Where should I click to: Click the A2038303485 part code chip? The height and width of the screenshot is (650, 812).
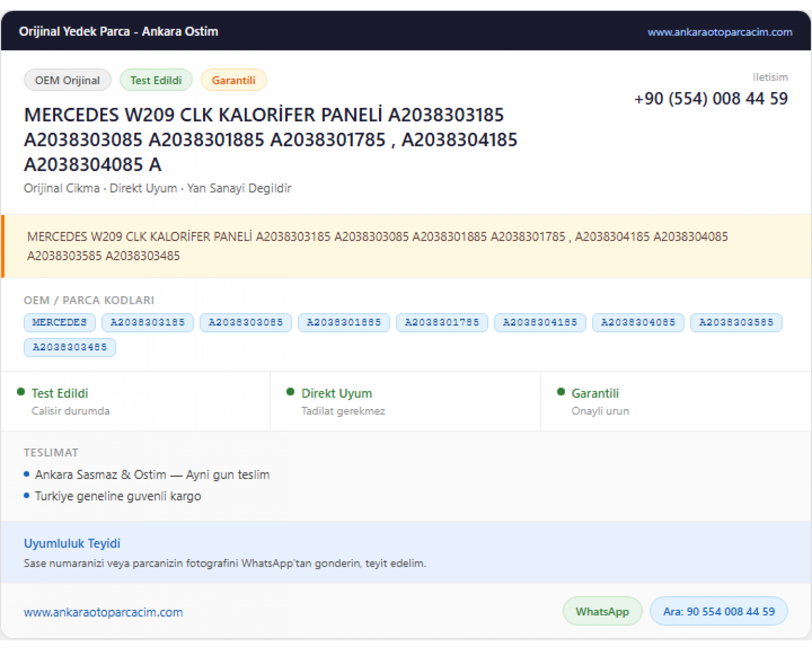pos(70,347)
